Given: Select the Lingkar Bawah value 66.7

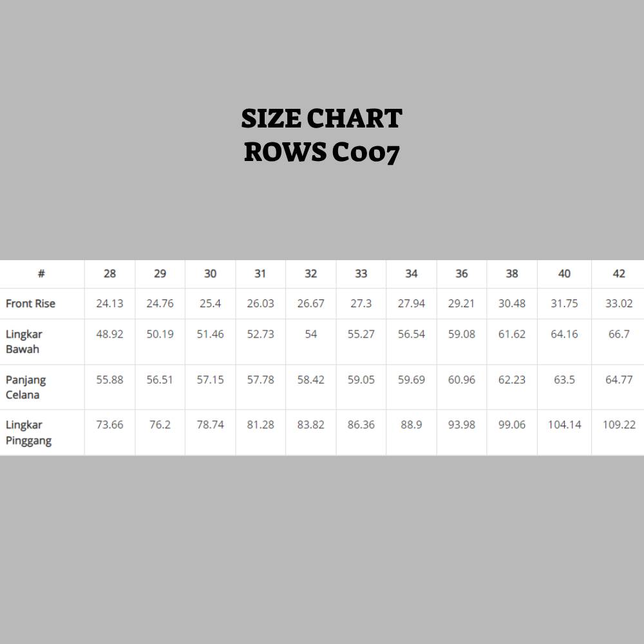Looking at the screenshot, I should [619, 334].
